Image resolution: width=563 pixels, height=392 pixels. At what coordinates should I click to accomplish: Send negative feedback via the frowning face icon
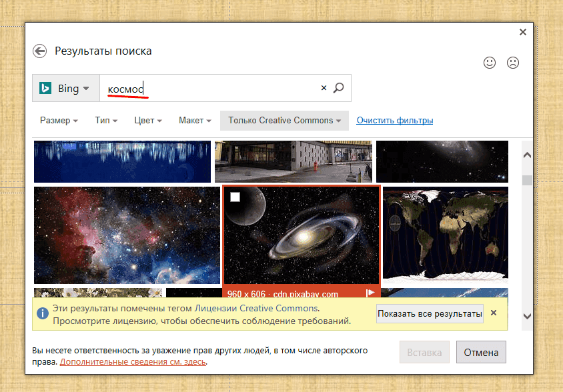pyautogui.click(x=512, y=63)
